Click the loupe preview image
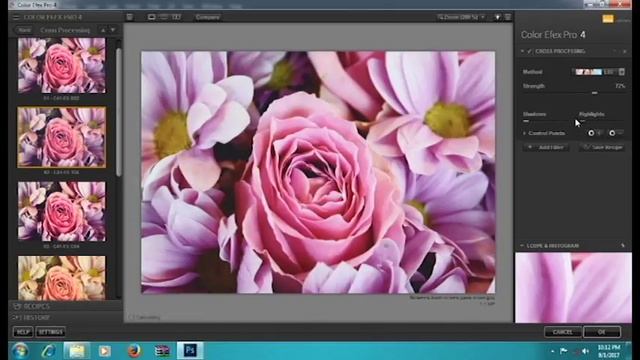The height and width of the screenshot is (360, 640). click(x=573, y=288)
